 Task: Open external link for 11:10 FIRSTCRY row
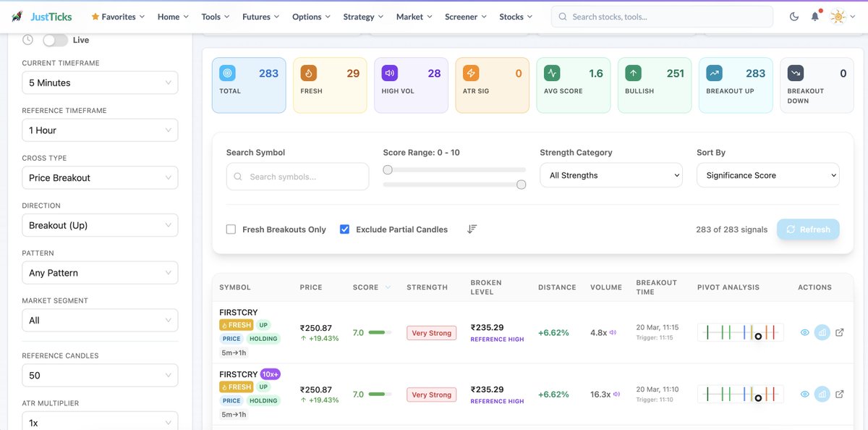click(x=840, y=395)
